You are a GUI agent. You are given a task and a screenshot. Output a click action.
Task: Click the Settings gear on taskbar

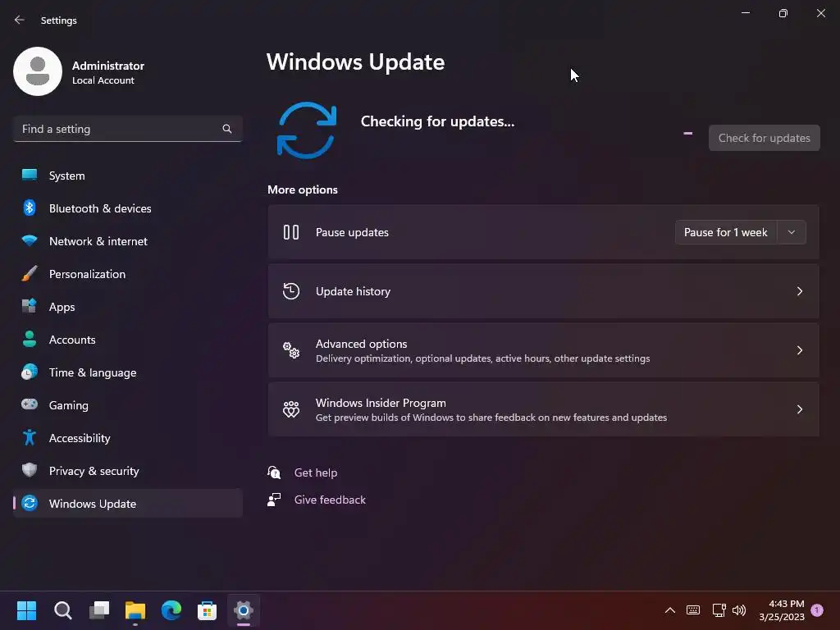(x=243, y=610)
